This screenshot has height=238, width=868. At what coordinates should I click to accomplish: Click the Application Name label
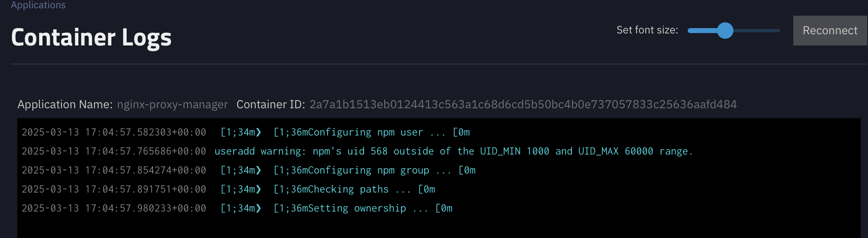click(65, 105)
